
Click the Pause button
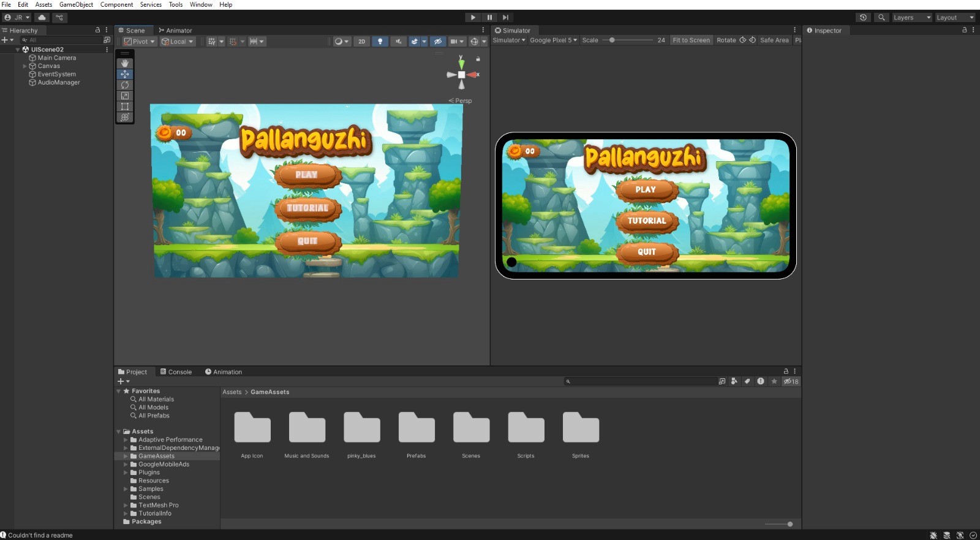489,17
